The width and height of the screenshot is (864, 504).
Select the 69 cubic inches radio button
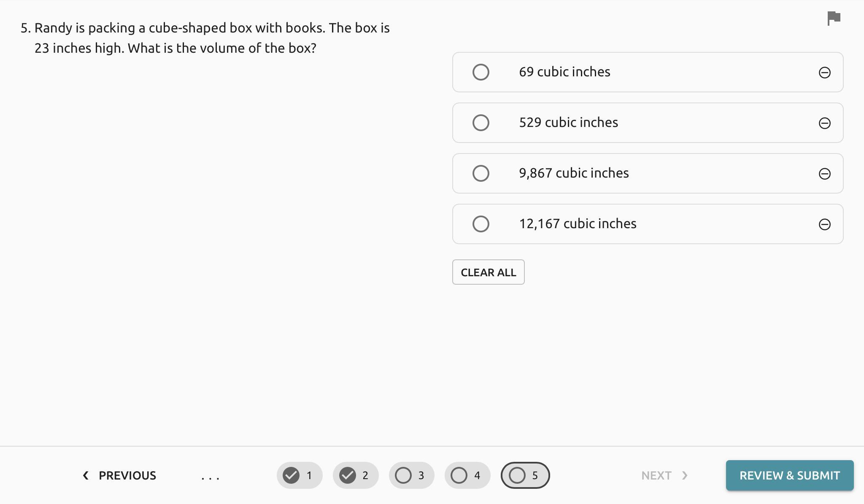click(x=481, y=72)
